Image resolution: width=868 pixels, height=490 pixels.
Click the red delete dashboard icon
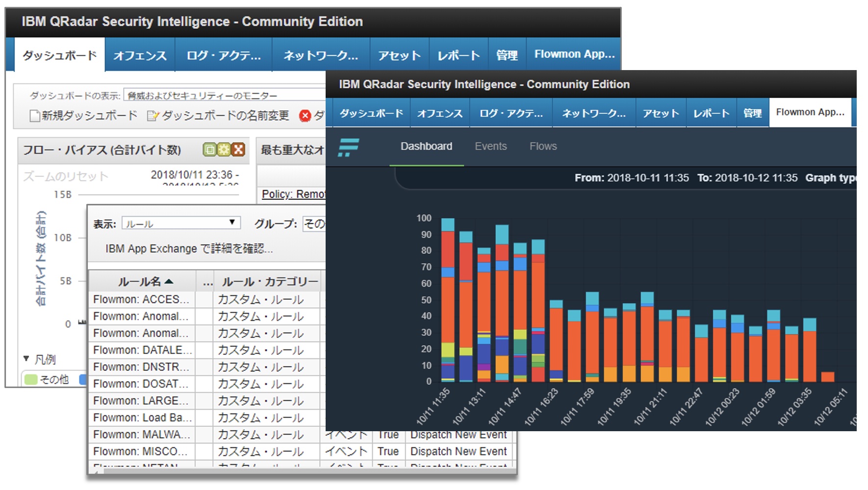(x=305, y=116)
